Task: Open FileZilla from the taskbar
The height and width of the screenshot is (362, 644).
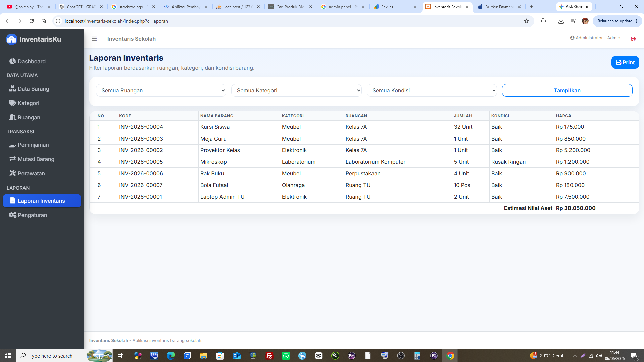Action: coord(269,356)
